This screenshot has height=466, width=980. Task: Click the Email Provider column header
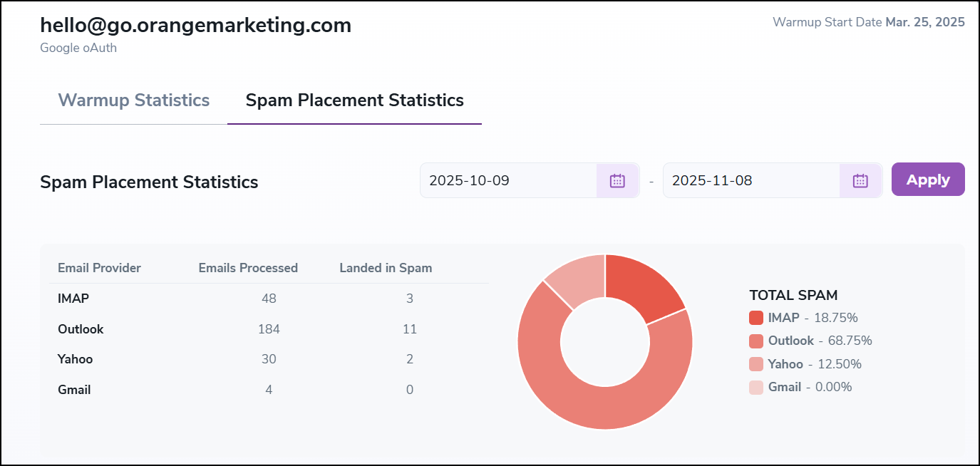(x=99, y=269)
